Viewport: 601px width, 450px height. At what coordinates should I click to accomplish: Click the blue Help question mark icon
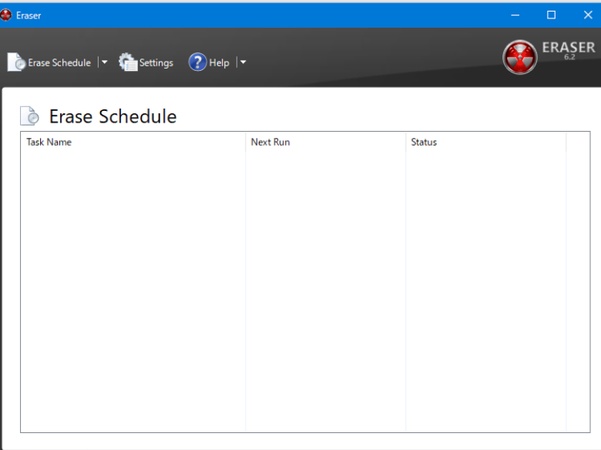pos(197,62)
